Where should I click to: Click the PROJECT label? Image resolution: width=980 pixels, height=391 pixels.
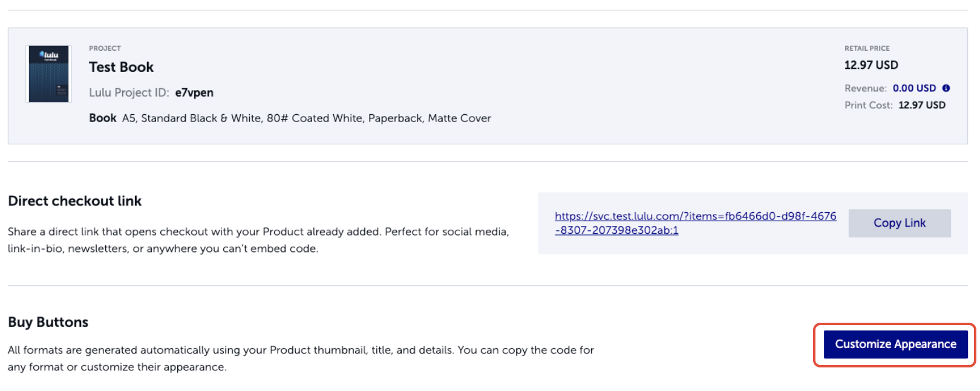click(105, 48)
